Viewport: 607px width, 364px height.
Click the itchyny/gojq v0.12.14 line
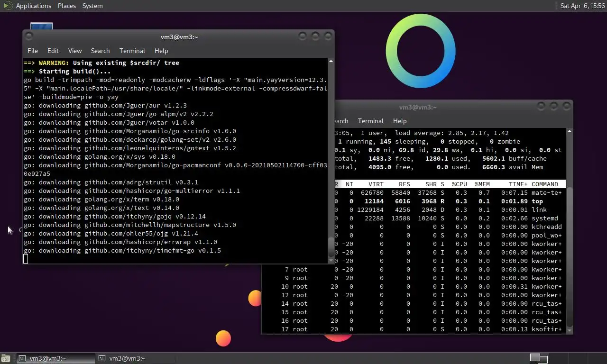tap(115, 216)
